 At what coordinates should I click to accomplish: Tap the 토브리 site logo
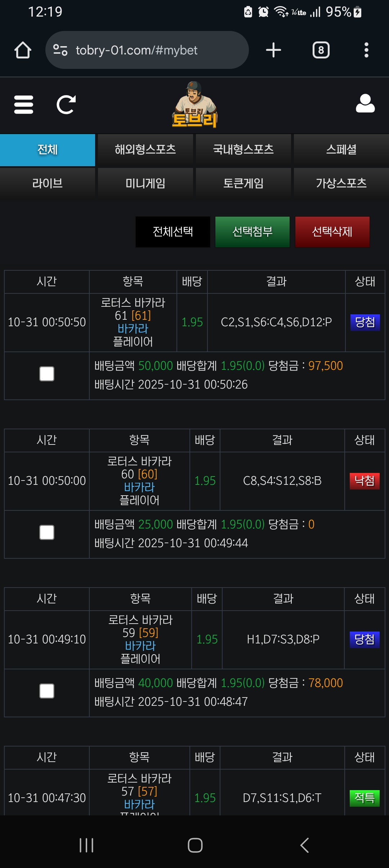tap(195, 105)
